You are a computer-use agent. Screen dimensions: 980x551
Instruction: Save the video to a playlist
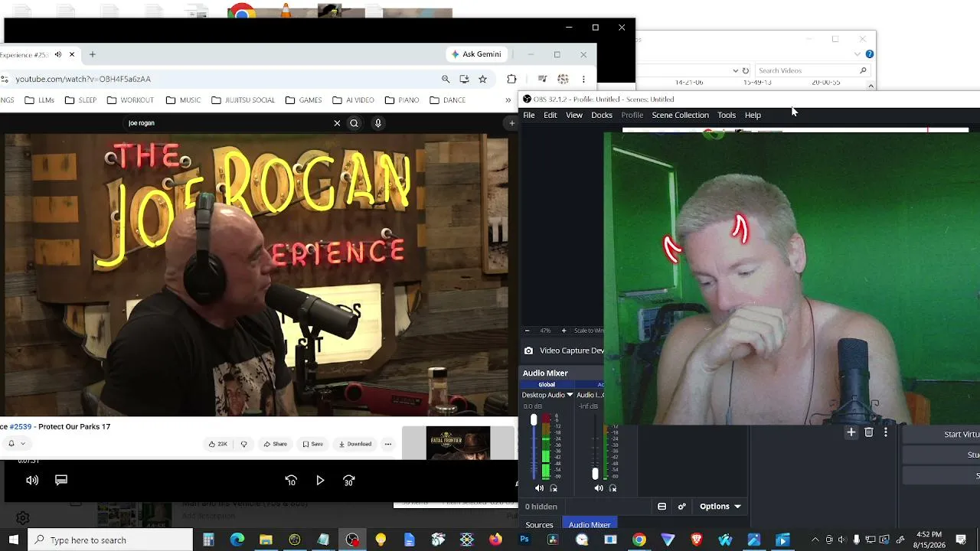coord(312,444)
